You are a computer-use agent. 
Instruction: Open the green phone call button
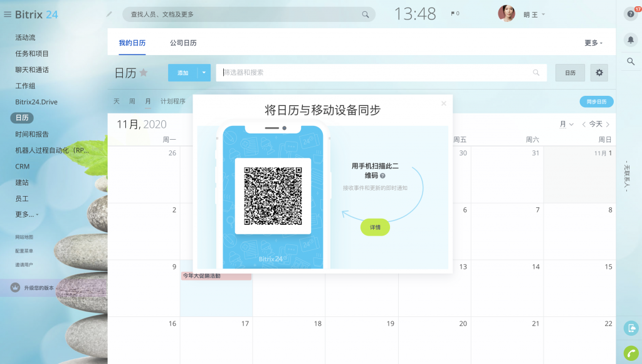[x=631, y=353]
